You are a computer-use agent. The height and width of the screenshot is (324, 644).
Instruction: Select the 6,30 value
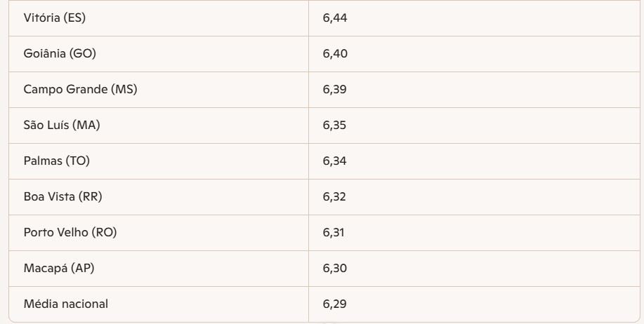[x=335, y=269]
